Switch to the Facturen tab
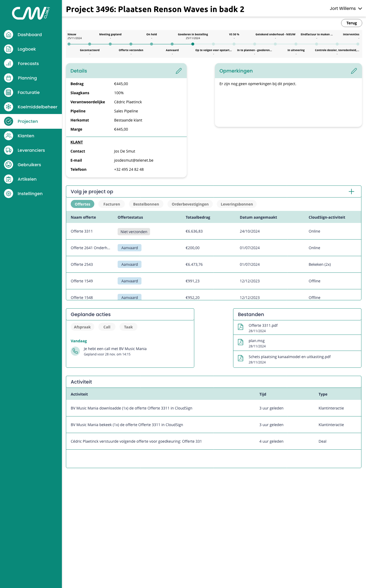366x588 pixels. pyautogui.click(x=111, y=204)
